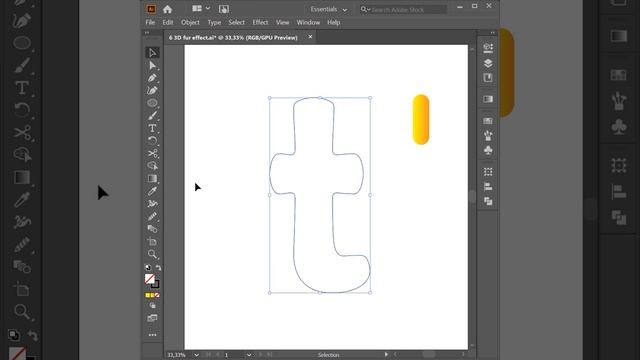Apply Color mode yellow button
This screenshot has width=640, height=360.
[147, 295]
